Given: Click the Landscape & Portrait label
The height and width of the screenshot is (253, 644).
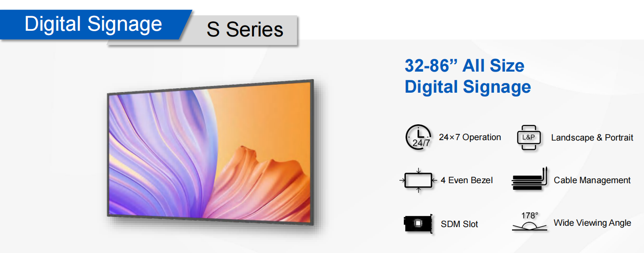Looking at the screenshot, I should (592, 137).
